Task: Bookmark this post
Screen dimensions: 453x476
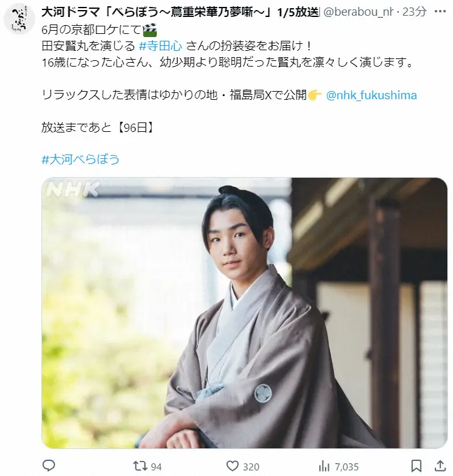Action: tap(417, 466)
